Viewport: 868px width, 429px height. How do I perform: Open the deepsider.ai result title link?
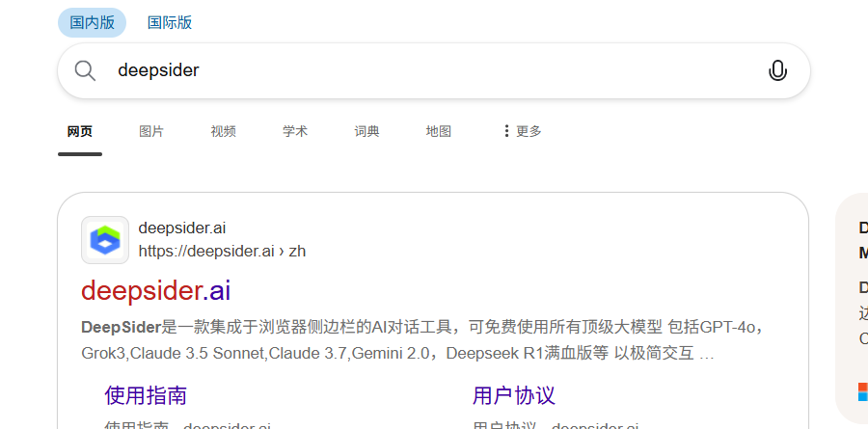pyautogui.click(x=155, y=290)
